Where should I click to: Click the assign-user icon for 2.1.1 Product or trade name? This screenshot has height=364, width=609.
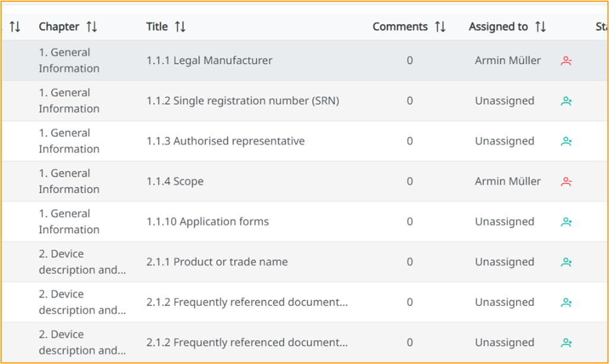(x=566, y=261)
